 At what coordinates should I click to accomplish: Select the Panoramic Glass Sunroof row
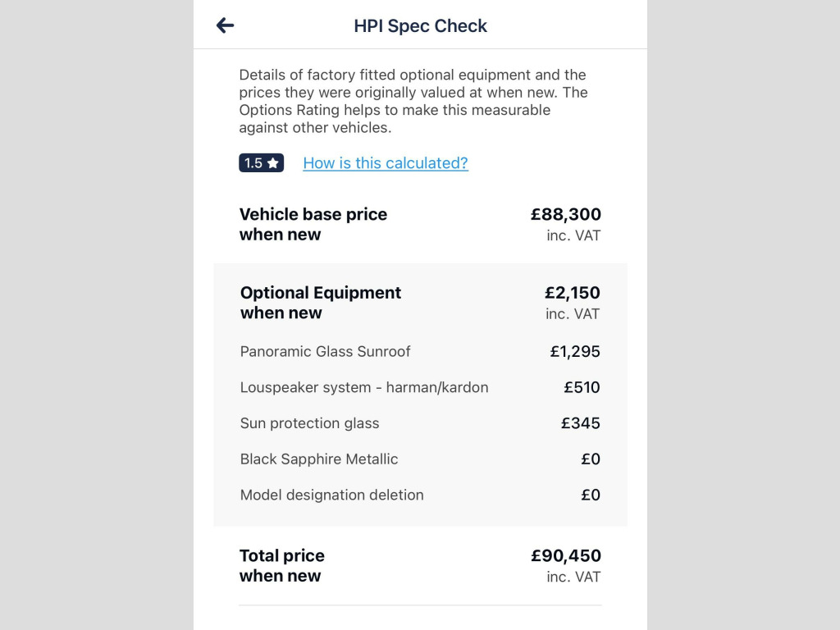click(x=325, y=351)
